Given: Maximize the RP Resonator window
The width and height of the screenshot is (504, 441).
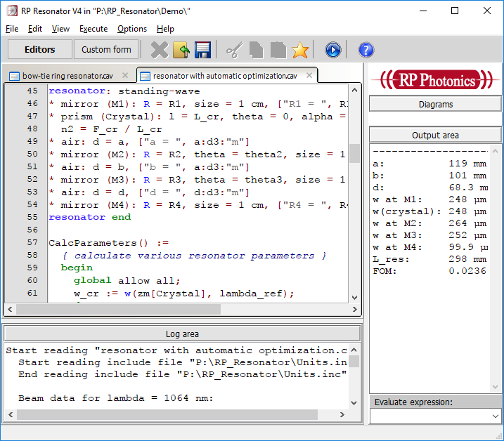Looking at the screenshot, I should tap(455, 11).
